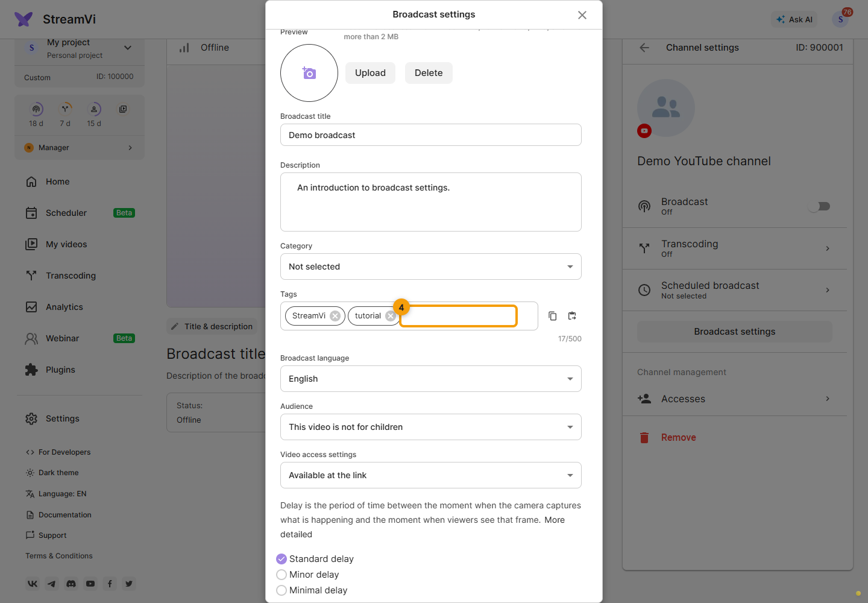Open Terms & Conditions
This screenshot has width=868, height=603.
click(59, 556)
